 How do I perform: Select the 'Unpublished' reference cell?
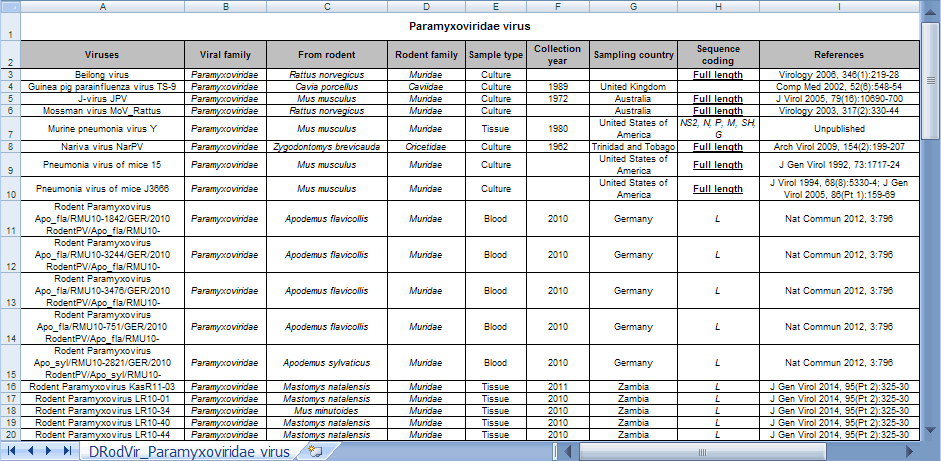839,128
